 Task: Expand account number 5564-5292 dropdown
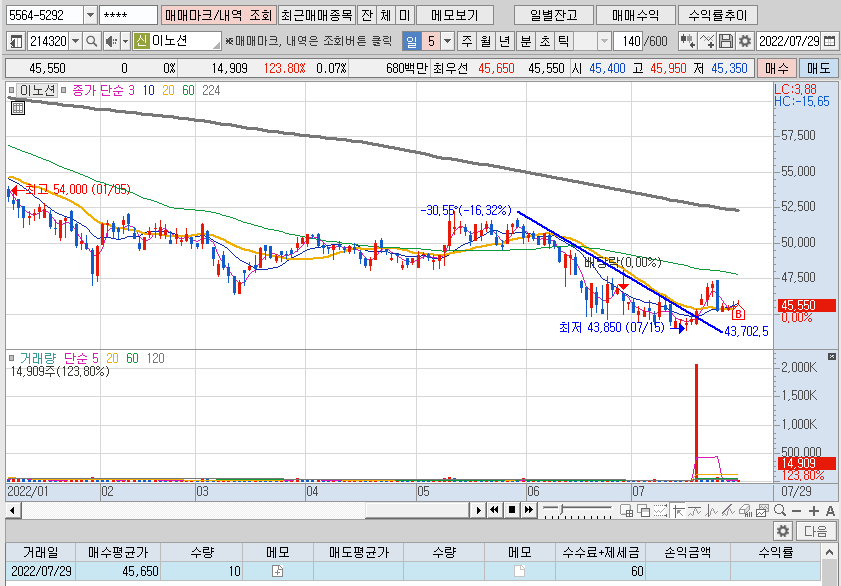click(x=91, y=15)
